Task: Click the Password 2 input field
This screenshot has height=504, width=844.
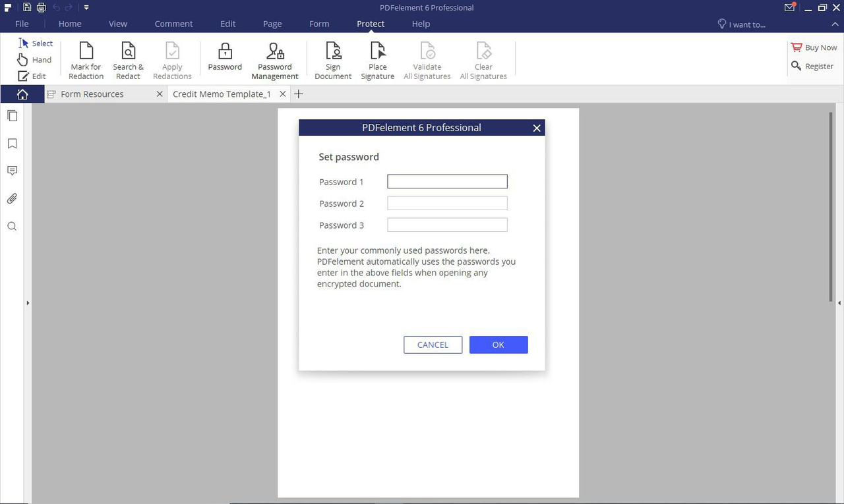Action: click(447, 203)
